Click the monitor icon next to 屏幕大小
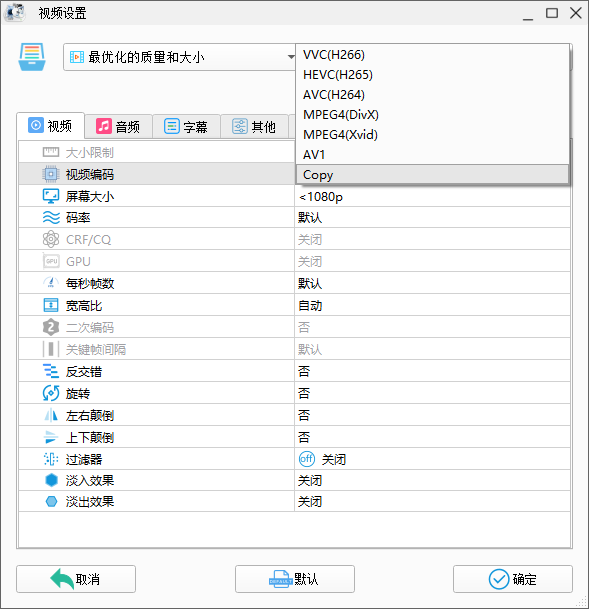The width and height of the screenshot is (589, 609). click(51, 196)
